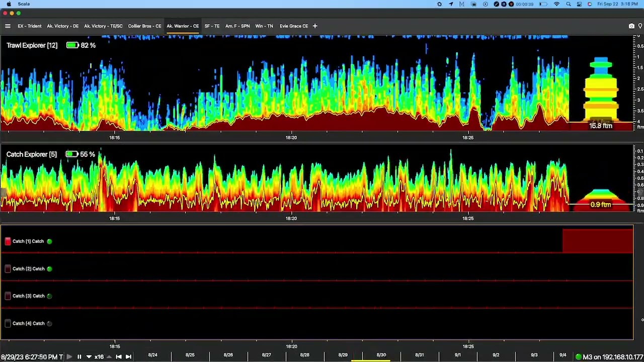The height and width of the screenshot is (362, 644).
Task: Click the 82 % Trawl Explorer battery level
Action: point(88,45)
